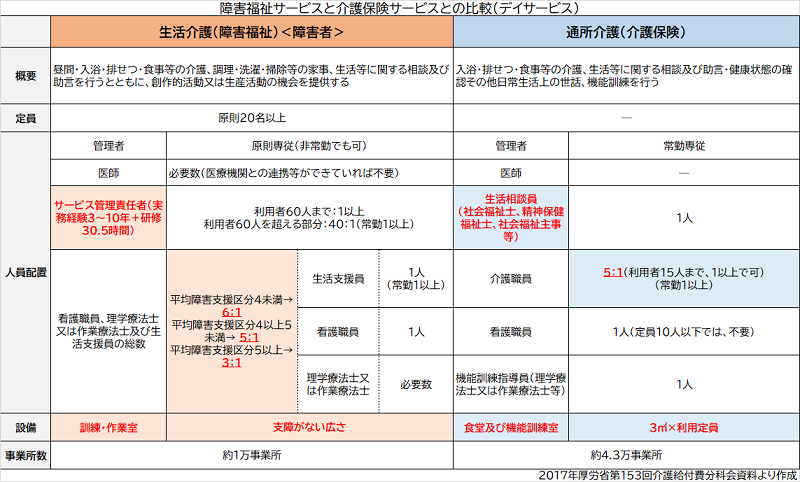Click the 原則20名以上 cell
The image size is (800, 482).
tap(252, 117)
